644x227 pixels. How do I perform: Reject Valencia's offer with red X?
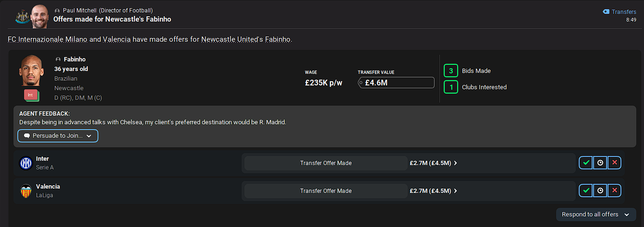[x=614, y=191]
